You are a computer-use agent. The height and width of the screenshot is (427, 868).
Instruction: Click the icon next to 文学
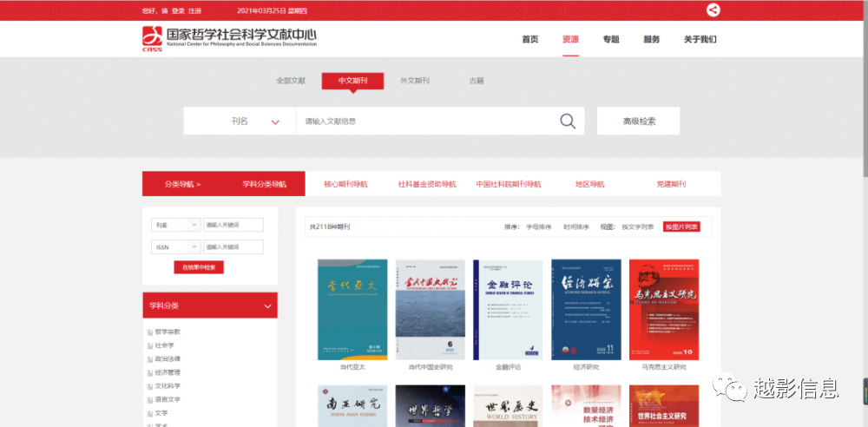[149, 413]
